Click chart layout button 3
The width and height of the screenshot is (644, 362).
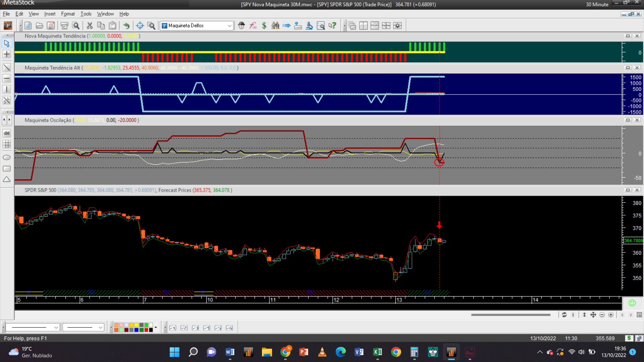(x=195, y=328)
